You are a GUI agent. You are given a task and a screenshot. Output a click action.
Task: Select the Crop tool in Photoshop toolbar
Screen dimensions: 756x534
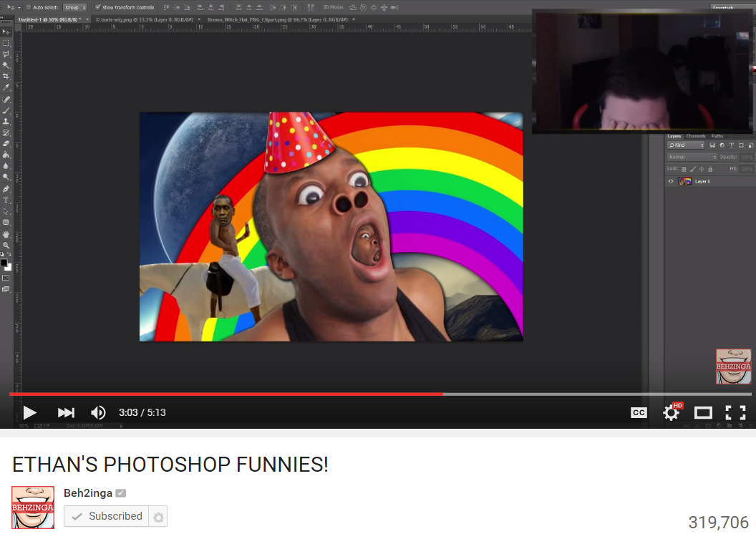6,76
